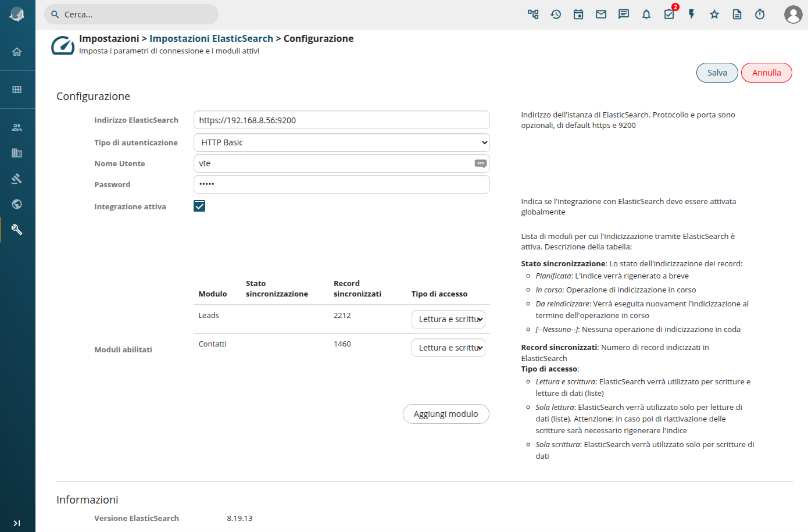
Task: Open the building icon in sidebar
Action: pos(17,153)
